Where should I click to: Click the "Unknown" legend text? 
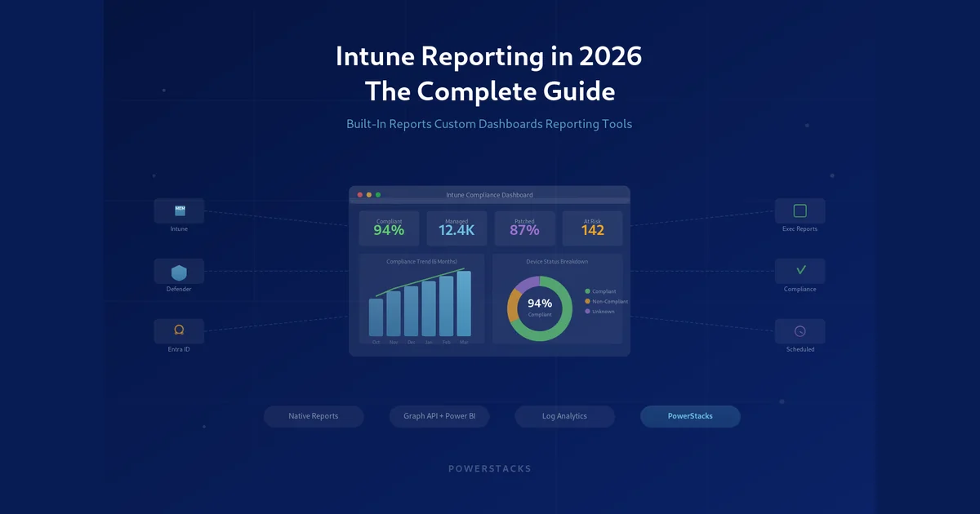pos(604,311)
